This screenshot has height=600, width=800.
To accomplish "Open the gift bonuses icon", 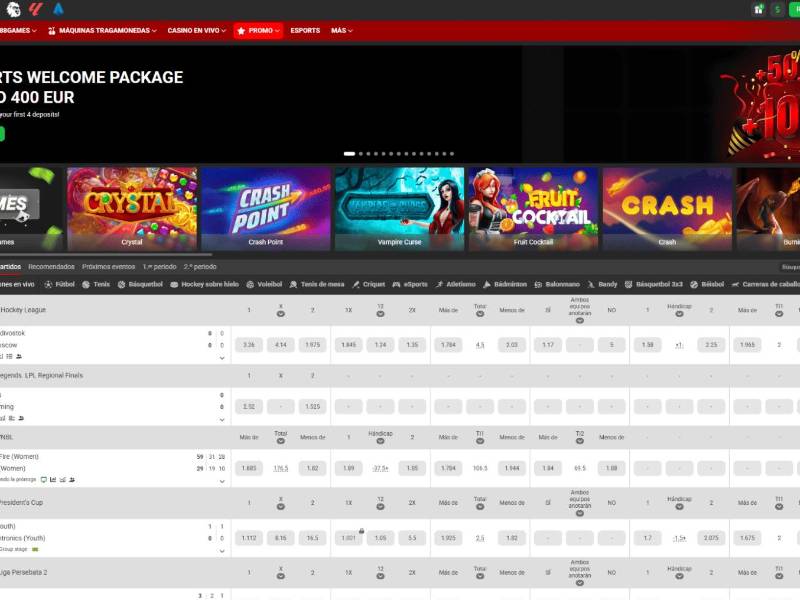I will [x=758, y=9].
